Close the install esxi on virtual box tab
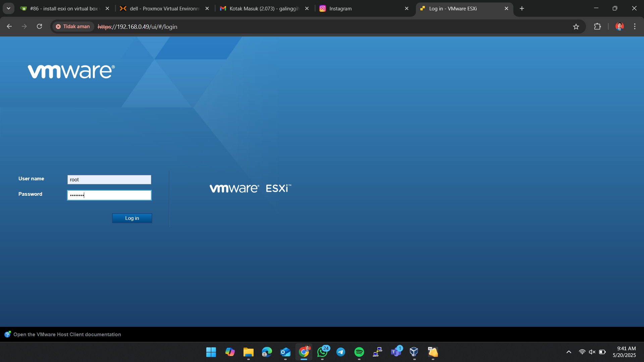The width and height of the screenshot is (644, 362). click(107, 8)
